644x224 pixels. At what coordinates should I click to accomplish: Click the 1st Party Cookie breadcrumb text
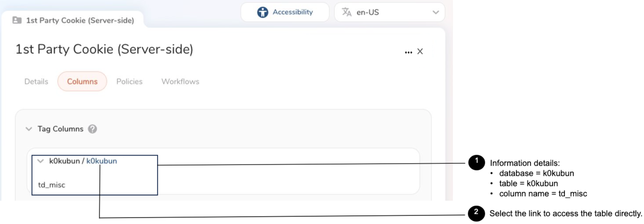(x=80, y=20)
